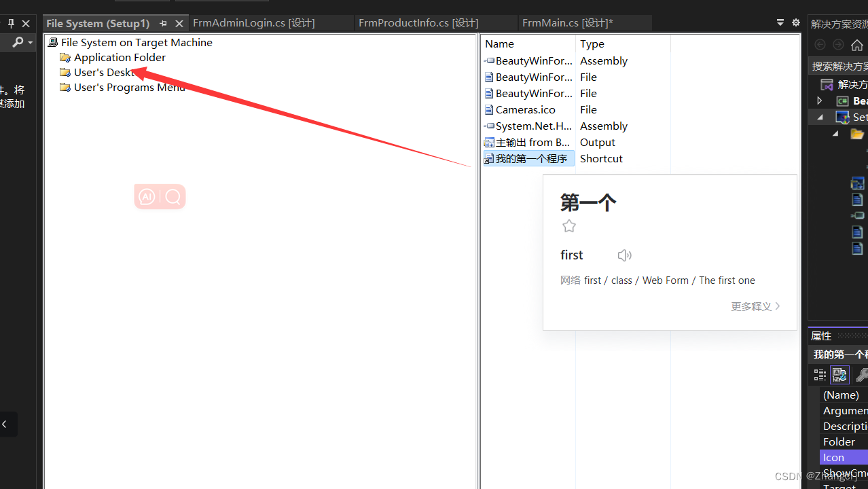868x489 pixels.
Task: Click the open folder icon in Solution Explorer
Action: (x=857, y=134)
